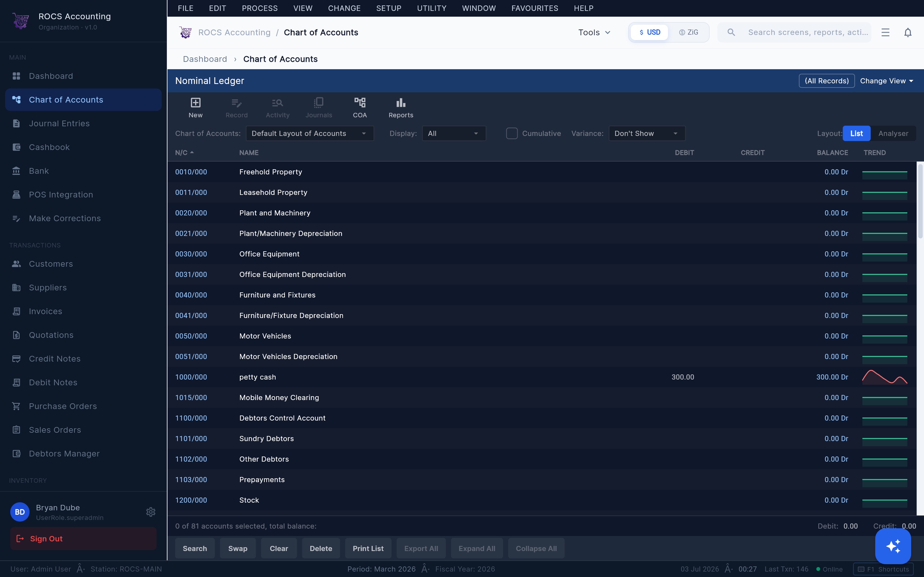Open the PROCESS menu

(x=260, y=8)
